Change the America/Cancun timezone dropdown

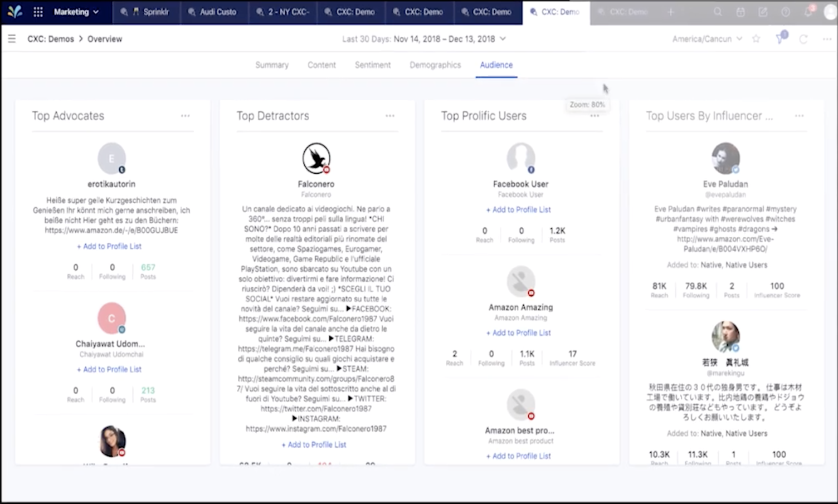(x=707, y=39)
